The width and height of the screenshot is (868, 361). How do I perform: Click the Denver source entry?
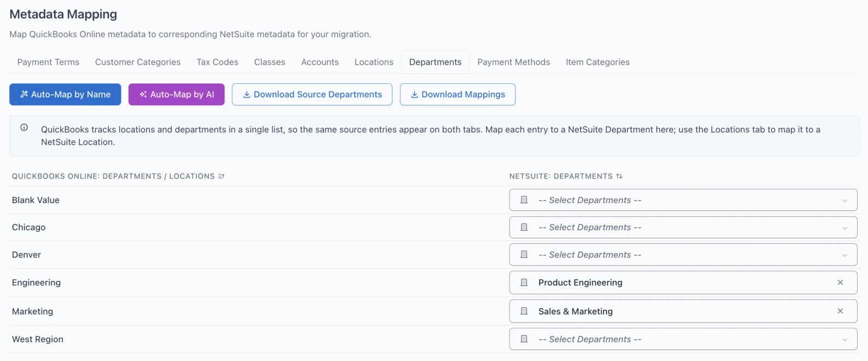tap(26, 255)
